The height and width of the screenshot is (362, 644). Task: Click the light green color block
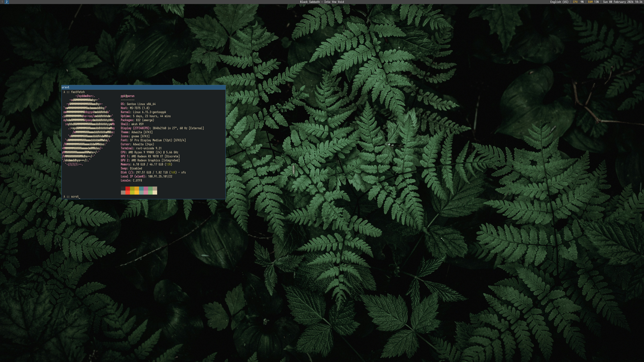click(150, 192)
